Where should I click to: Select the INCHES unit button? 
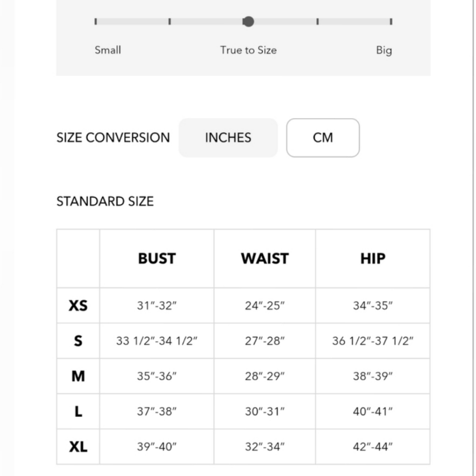click(x=228, y=138)
